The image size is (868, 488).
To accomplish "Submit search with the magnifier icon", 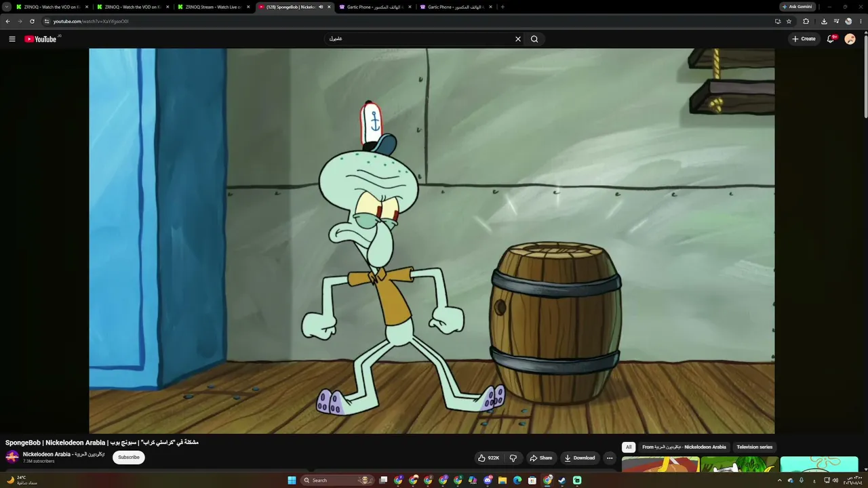I will (x=534, y=39).
